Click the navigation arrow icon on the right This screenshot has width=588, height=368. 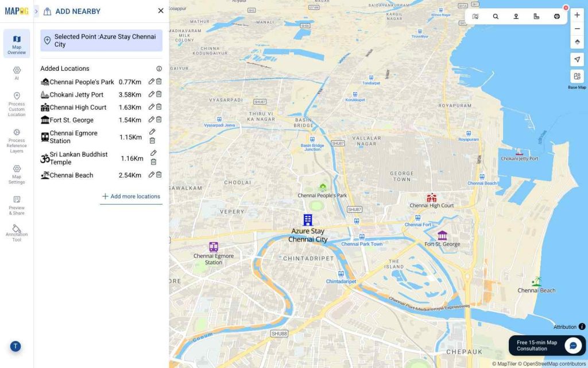577,59
